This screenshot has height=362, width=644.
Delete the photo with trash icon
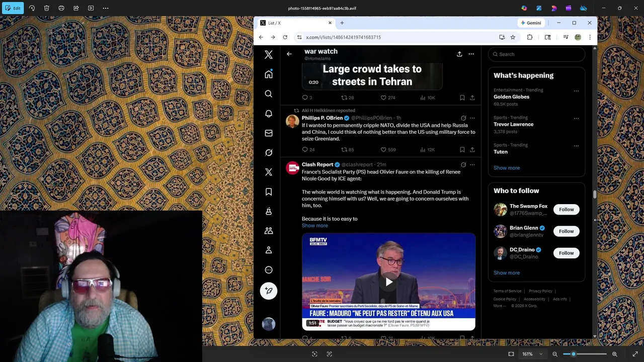click(x=46, y=8)
